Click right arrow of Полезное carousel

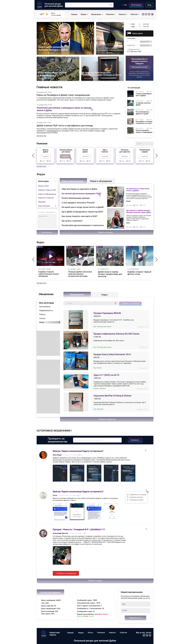[156, 155]
